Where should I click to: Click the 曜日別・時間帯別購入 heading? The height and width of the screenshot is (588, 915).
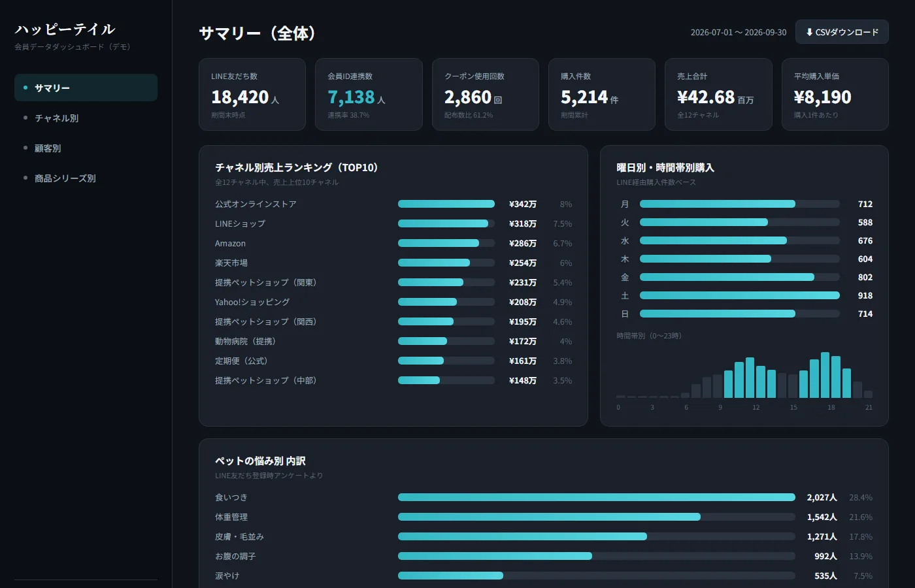(665, 167)
